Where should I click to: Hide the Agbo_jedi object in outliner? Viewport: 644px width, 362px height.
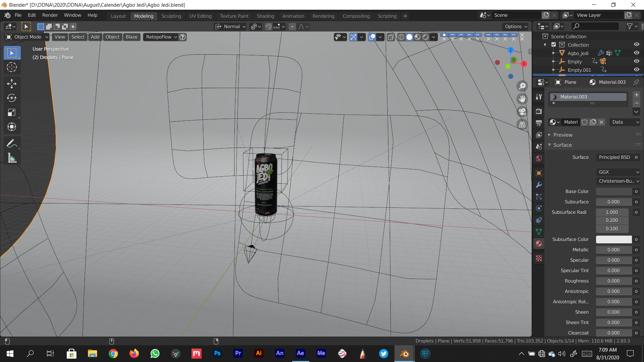click(636, 53)
